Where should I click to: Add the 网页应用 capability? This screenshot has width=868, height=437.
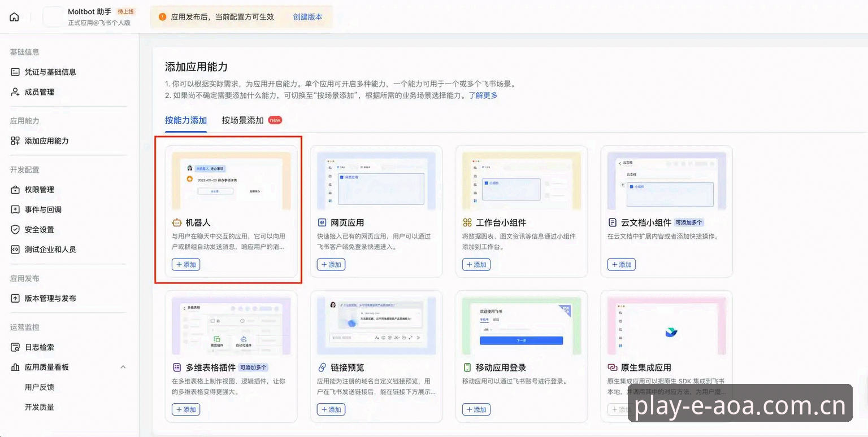[331, 264]
